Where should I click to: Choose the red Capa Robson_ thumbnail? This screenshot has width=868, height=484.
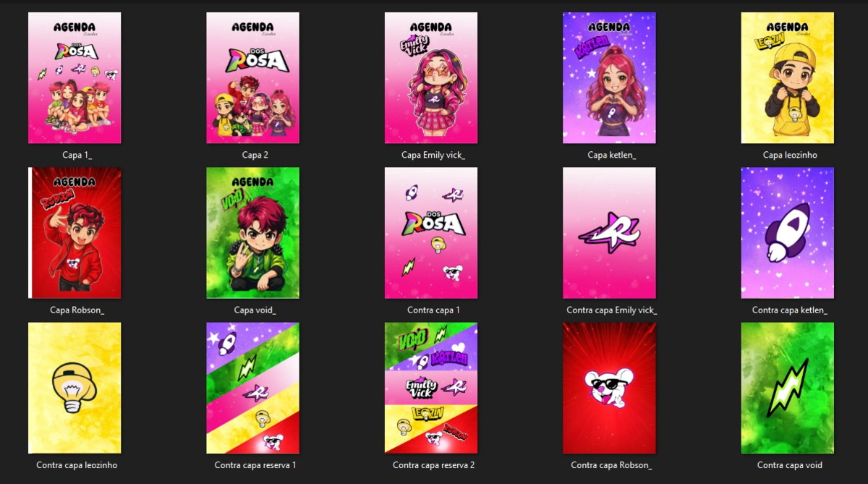pos(75,233)
